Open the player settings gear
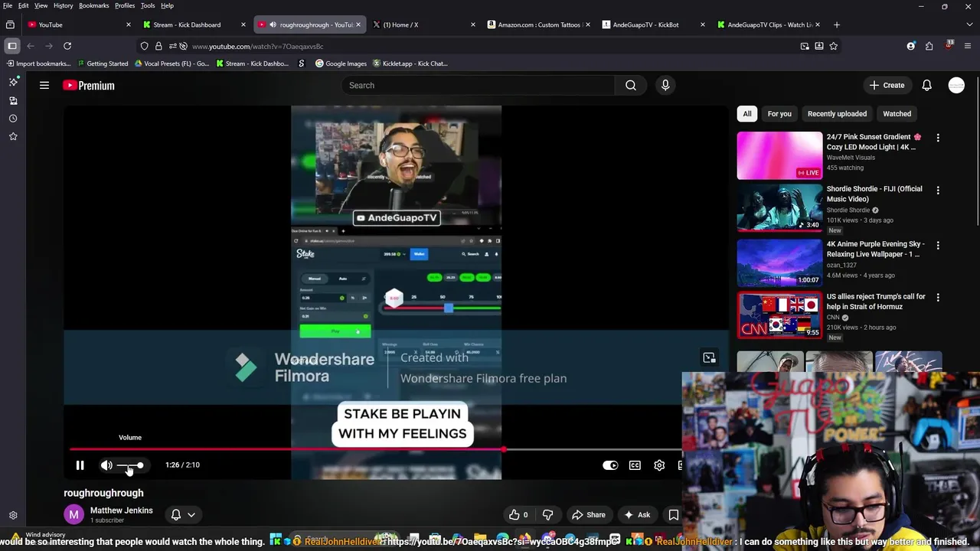The height and width of the screenshot is (551, 980). (659, 465)
